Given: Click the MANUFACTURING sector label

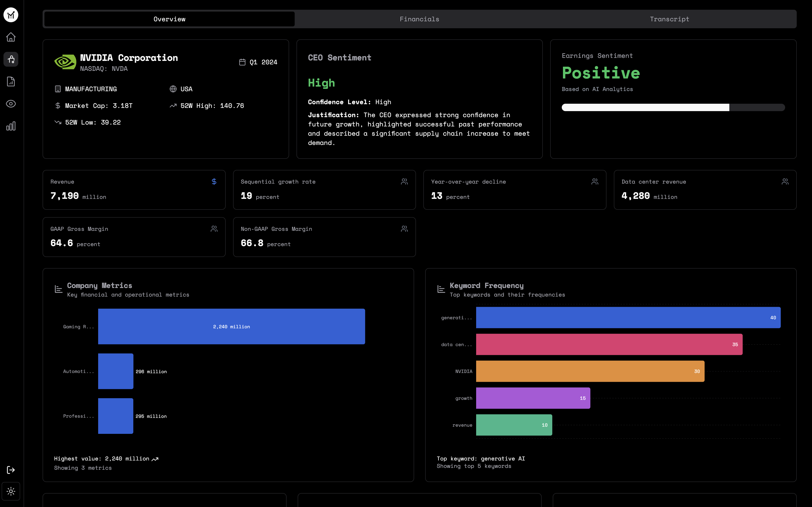Looking at the screenshot, I should coord(91,89).
